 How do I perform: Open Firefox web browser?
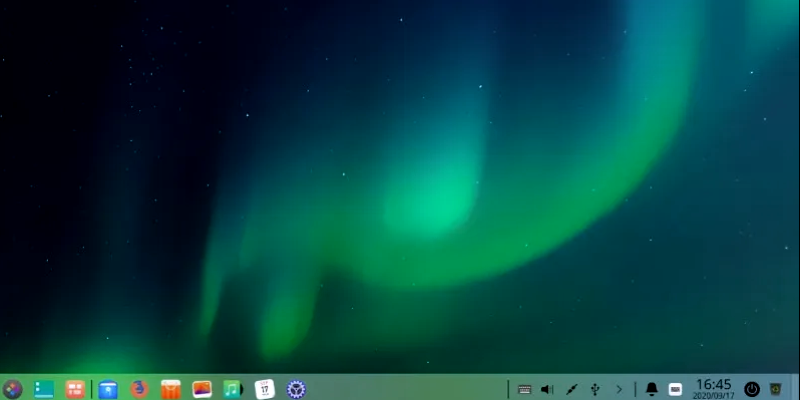(x=139, y=389)
